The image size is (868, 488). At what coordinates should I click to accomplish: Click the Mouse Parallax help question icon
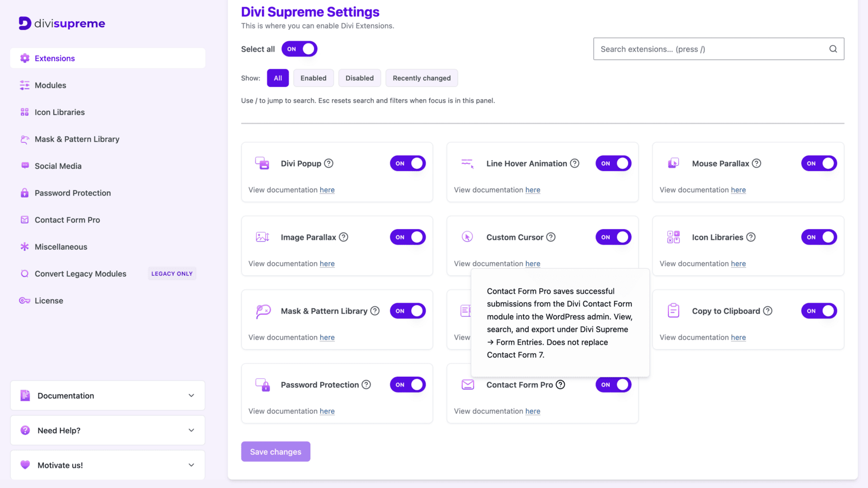point(756,163)
